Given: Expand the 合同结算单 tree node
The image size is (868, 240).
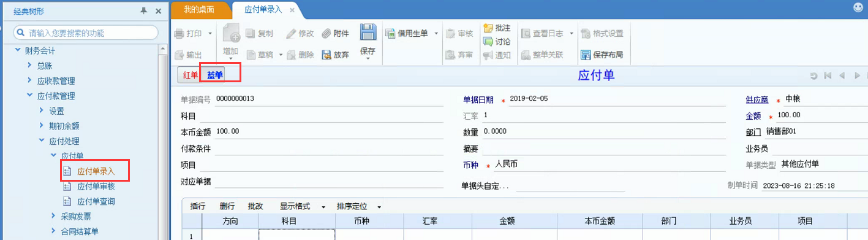Looking at the screenshot, I should 53,231.
